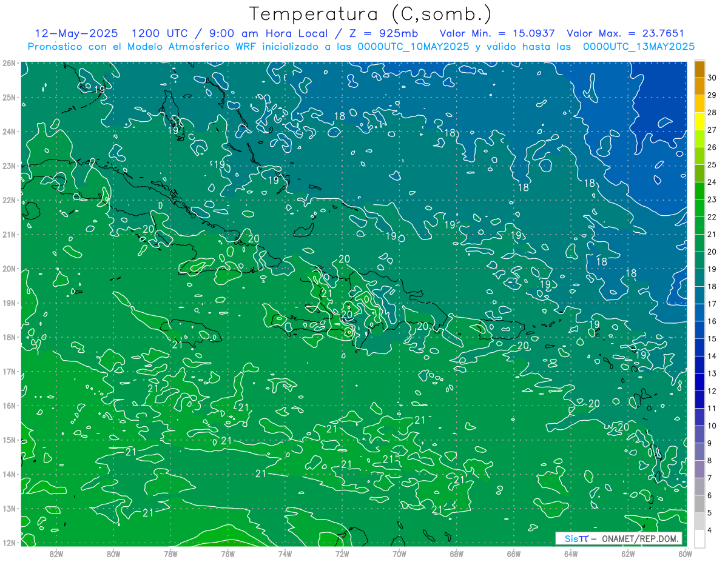The image size is (728, 562).
Task: Select the date text "12-May-2025"
Action: click(76, 33)
